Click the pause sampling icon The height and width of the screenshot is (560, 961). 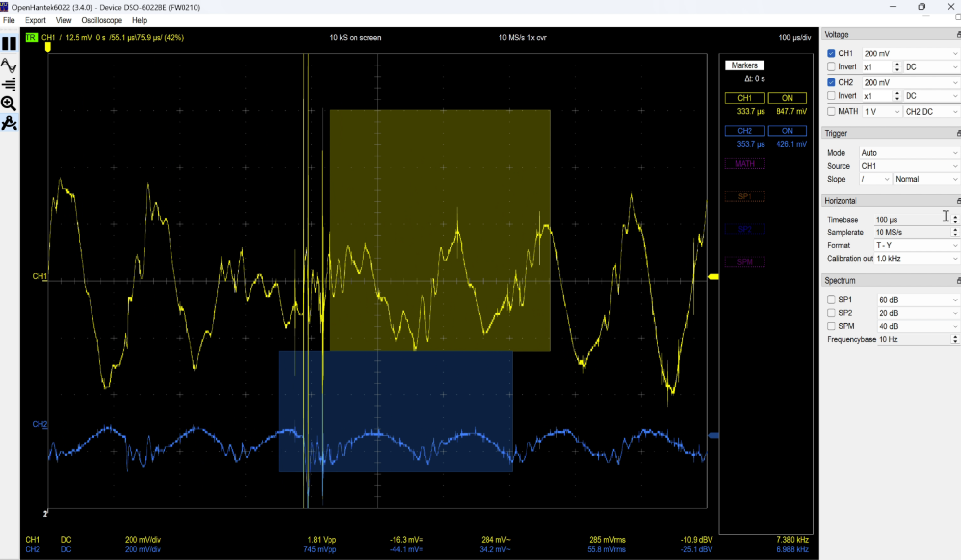click(9, 43)
